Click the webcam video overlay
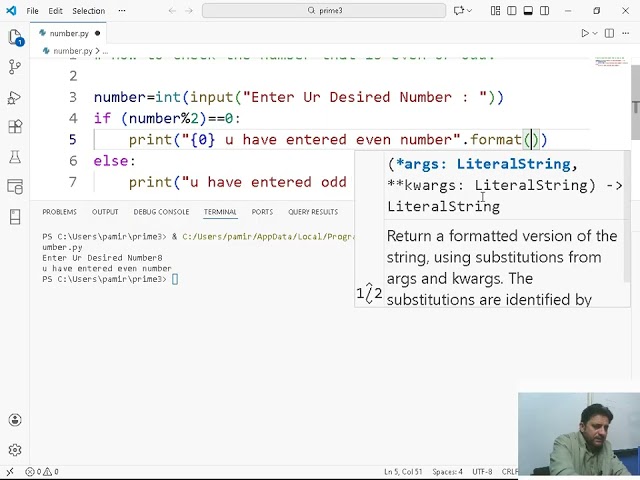 point(579,433)
